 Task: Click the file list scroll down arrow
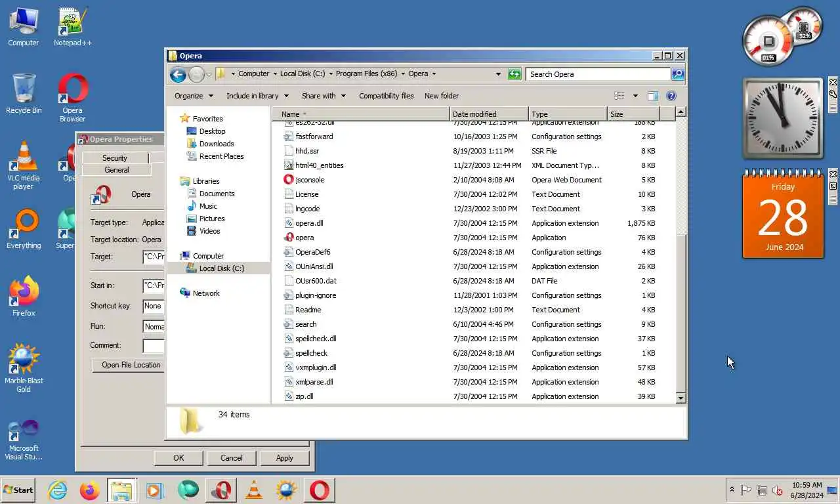click(681, 398)
